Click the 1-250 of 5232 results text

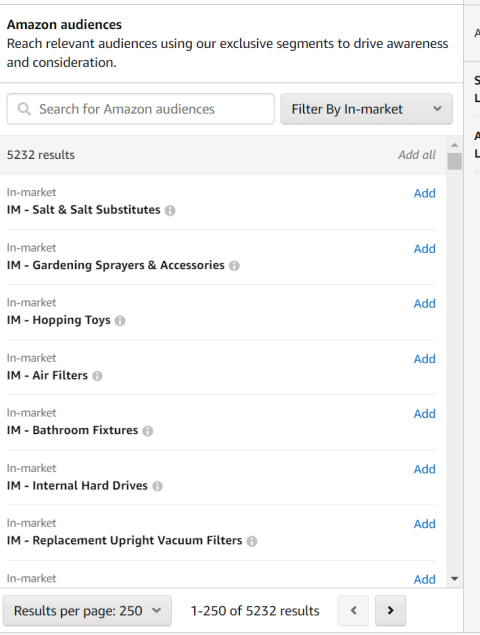255,611
